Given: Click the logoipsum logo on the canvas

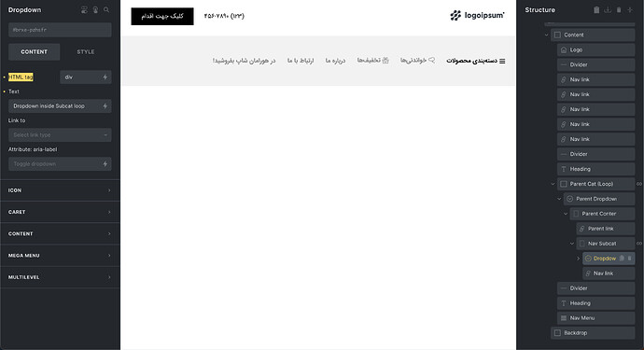Looking at the screenshot, I should 477,16.
